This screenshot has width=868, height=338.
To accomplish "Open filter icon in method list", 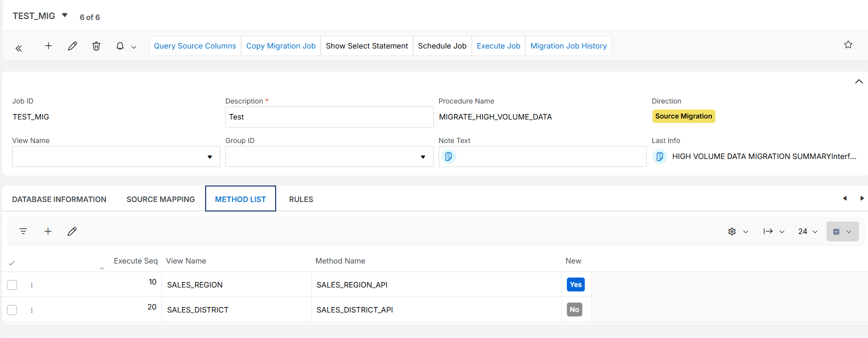I will [x=23, y=231].
